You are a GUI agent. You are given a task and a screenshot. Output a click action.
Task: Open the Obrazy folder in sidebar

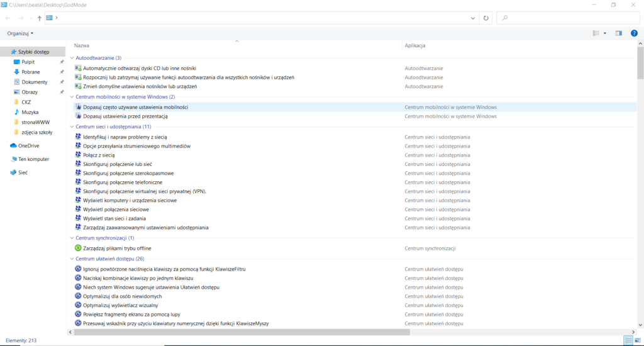point(30,92)
